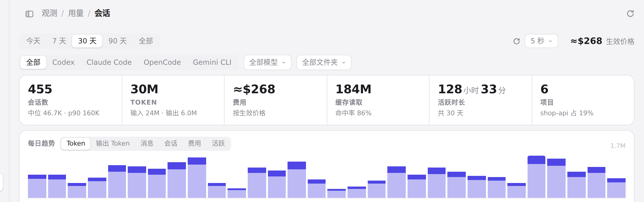The image size is (644, 202).
Task: Click the last bar in daily chart
Action: (x=616, y=188)
